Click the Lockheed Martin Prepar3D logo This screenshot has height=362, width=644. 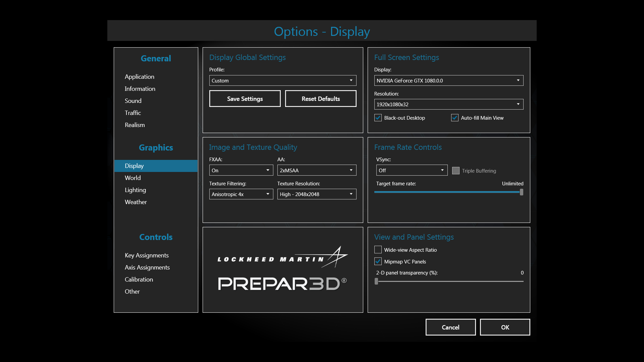coord(282,269)
